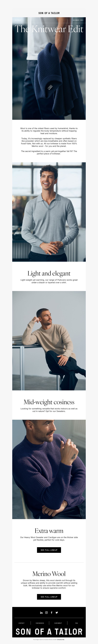This screenshot has height=644, width=98.
Task: Open the Twitter bird icon in the footer
Action: coord(57,612)
